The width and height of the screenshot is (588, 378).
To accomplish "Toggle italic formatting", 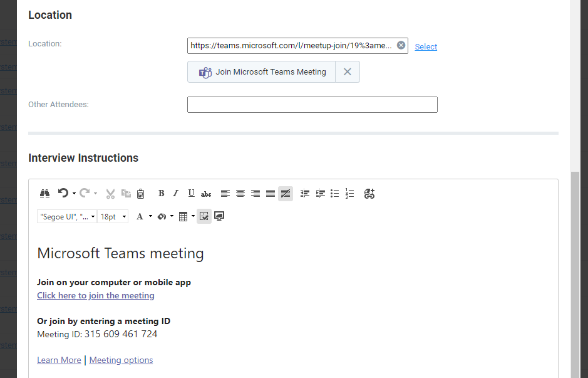I will click(x=176, y=193).
